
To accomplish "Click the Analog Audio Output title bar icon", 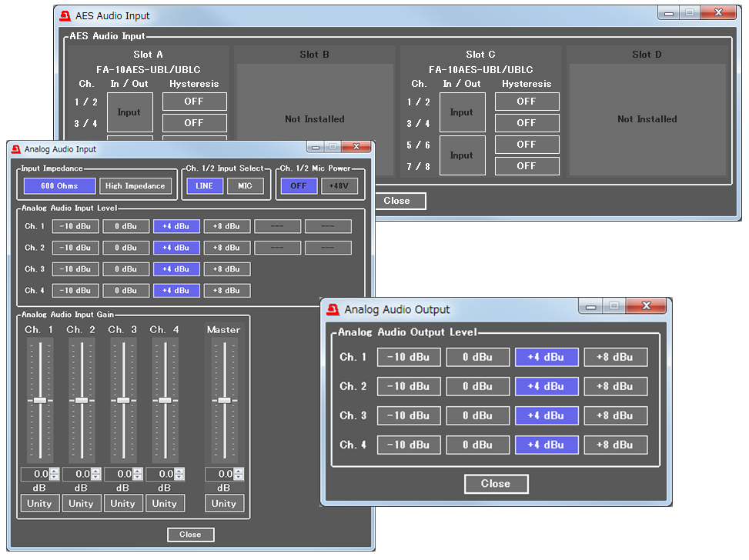I will coord(333,309).
